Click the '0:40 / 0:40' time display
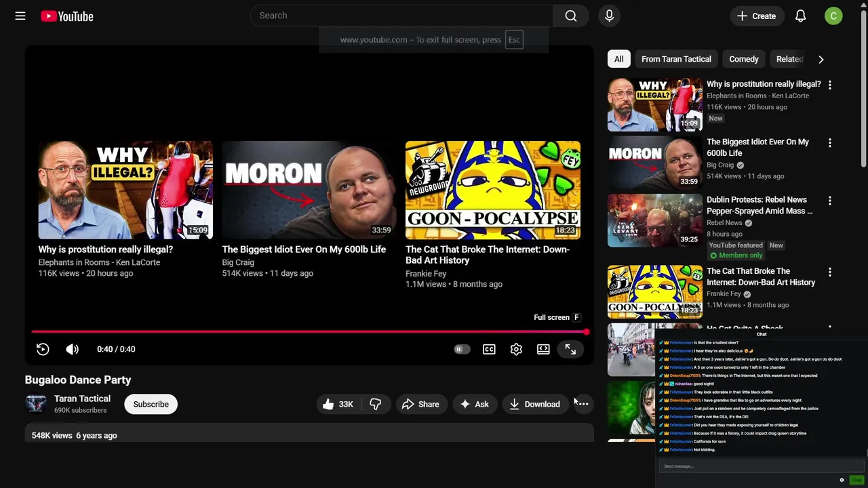Viewport: 868px width, 488px height. [x=116, y=349]
